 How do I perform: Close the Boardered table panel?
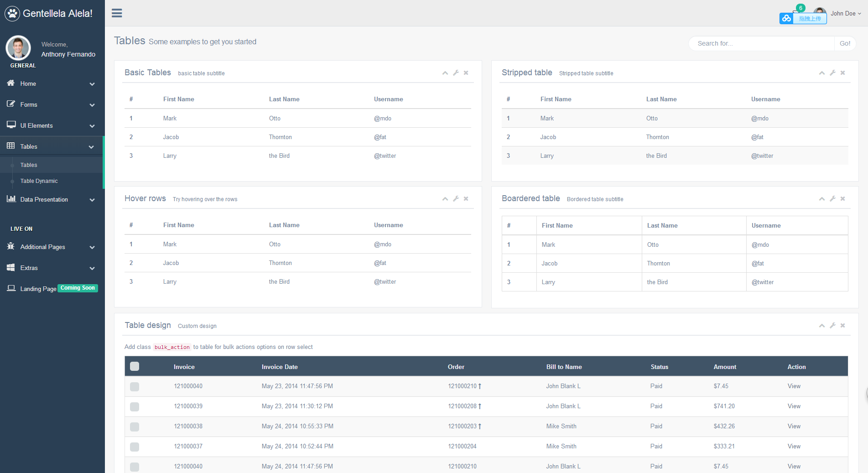[842, 198]
